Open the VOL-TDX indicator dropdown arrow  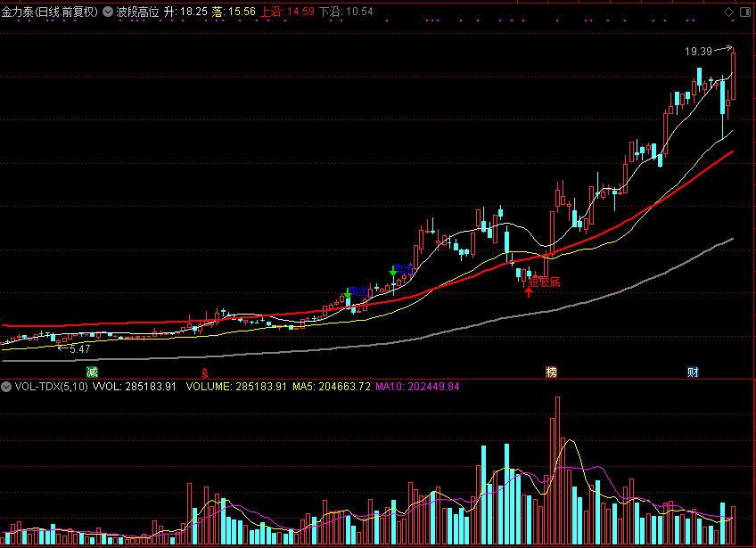[x=5, y=387]
